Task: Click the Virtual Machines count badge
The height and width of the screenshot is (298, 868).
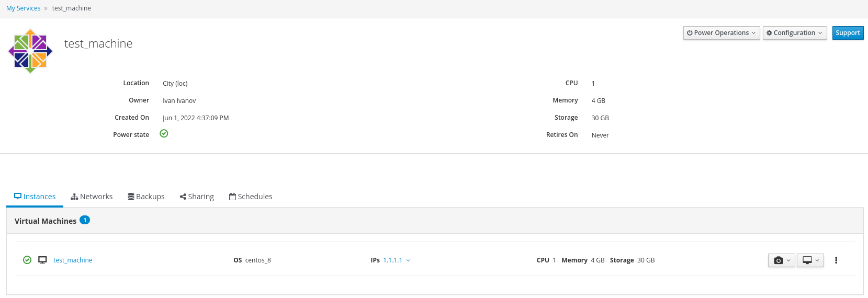Action: click(85, 220)
